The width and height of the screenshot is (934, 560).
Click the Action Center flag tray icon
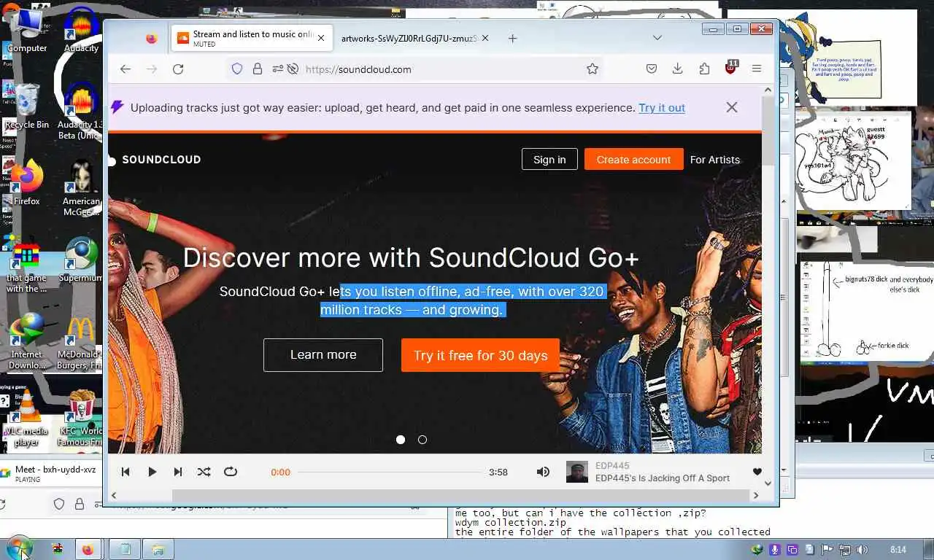coord(827,550)
